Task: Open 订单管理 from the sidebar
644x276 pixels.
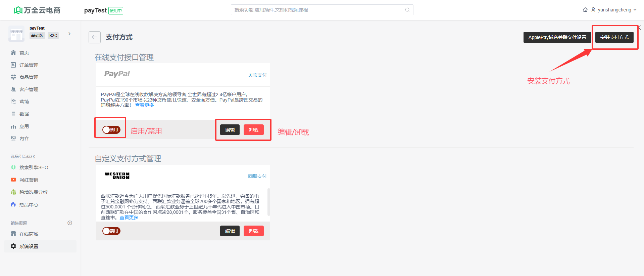Action: [29, 65]
